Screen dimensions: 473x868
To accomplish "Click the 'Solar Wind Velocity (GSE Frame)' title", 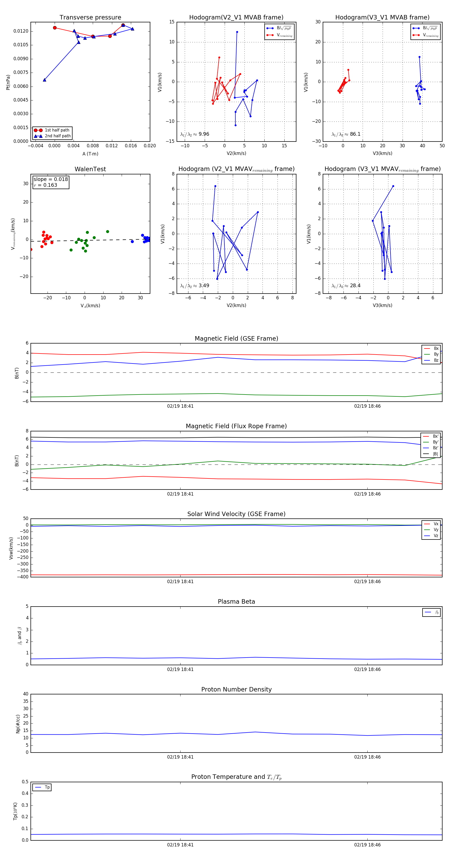I will point(236,514).
